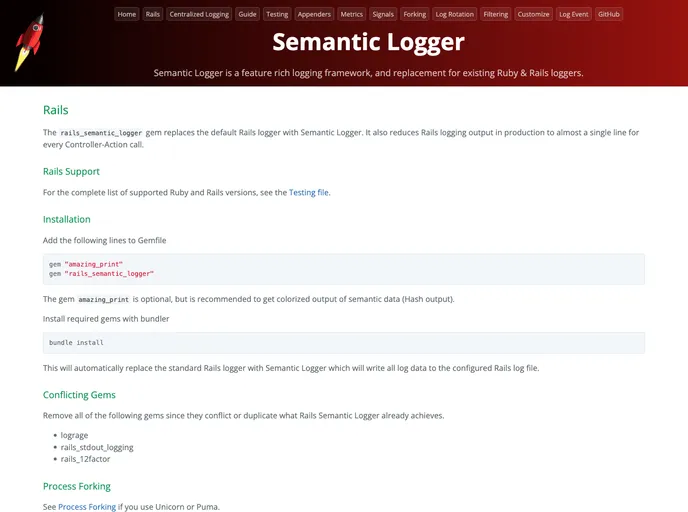The height and width of the screenshot is (512, 688).
Task: Follow the Testing file link
Action: (x=309, y=193)
